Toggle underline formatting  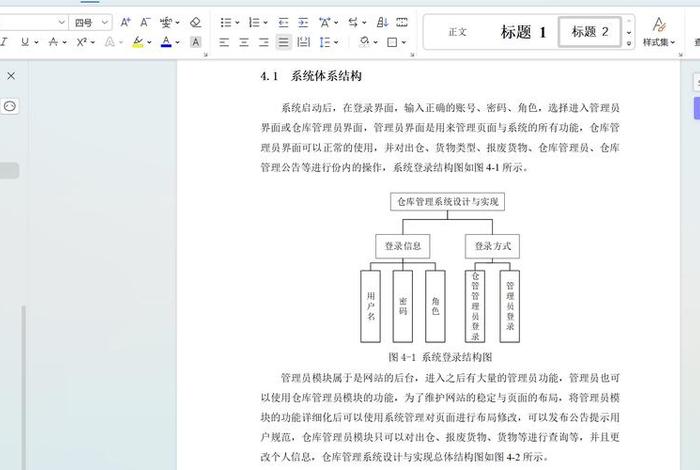(25, 42)
